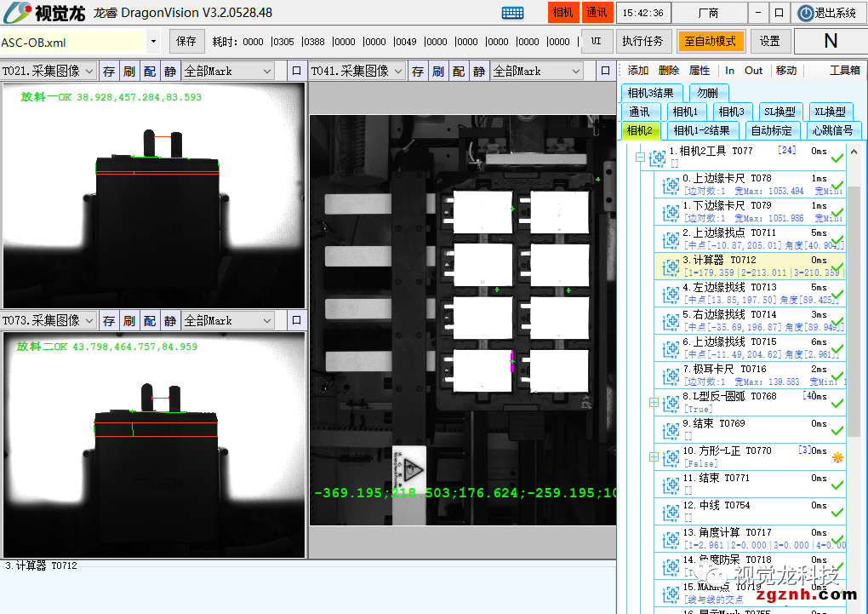
Task: Open the ASC-OB.xml file dropdown
Action: coord(153,41)
